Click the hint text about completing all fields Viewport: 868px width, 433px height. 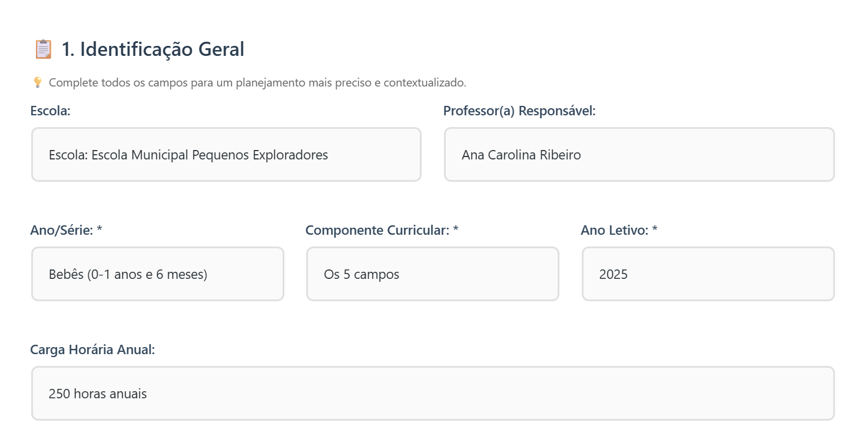(x=257, y=82)
